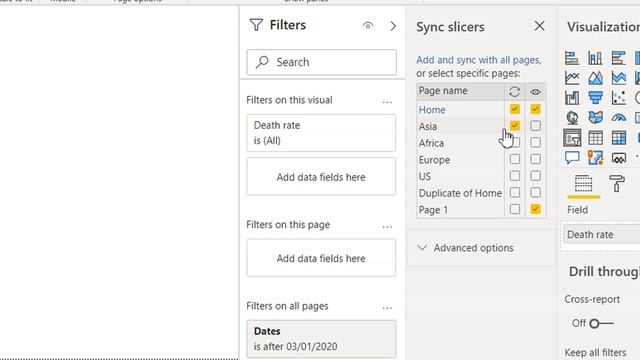This screenshot has height=360, width=640.
Task: Select the stacked bar chart visualization
Action: coord(572,58)
